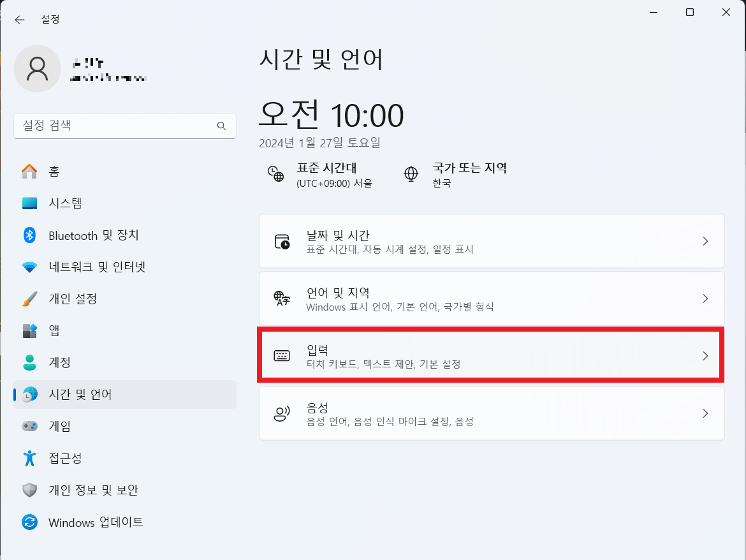Select 시스템 in the sidebar

click(124, 203)
